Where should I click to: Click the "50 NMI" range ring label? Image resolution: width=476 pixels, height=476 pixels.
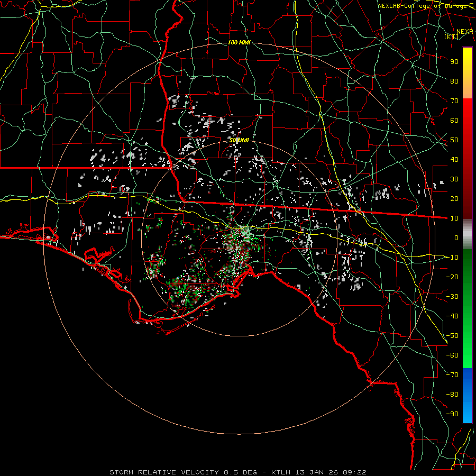[x=239, y=140]
